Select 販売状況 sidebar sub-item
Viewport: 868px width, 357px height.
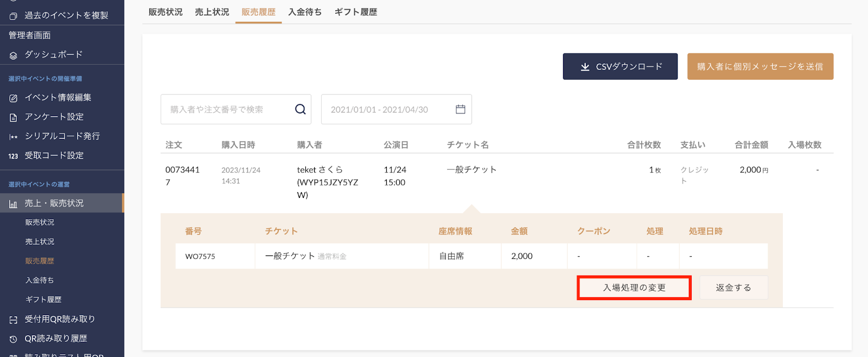[x=40, y=222]
